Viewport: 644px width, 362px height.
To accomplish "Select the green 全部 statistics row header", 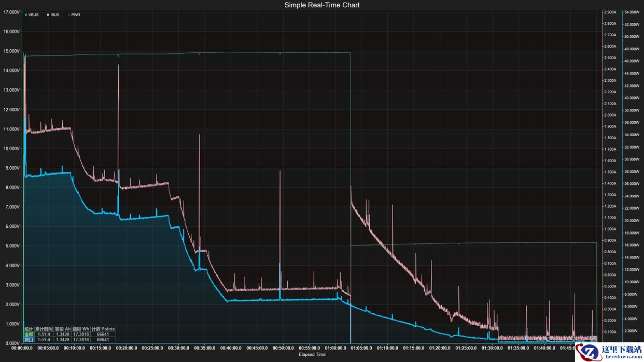I will pos(29,335).
